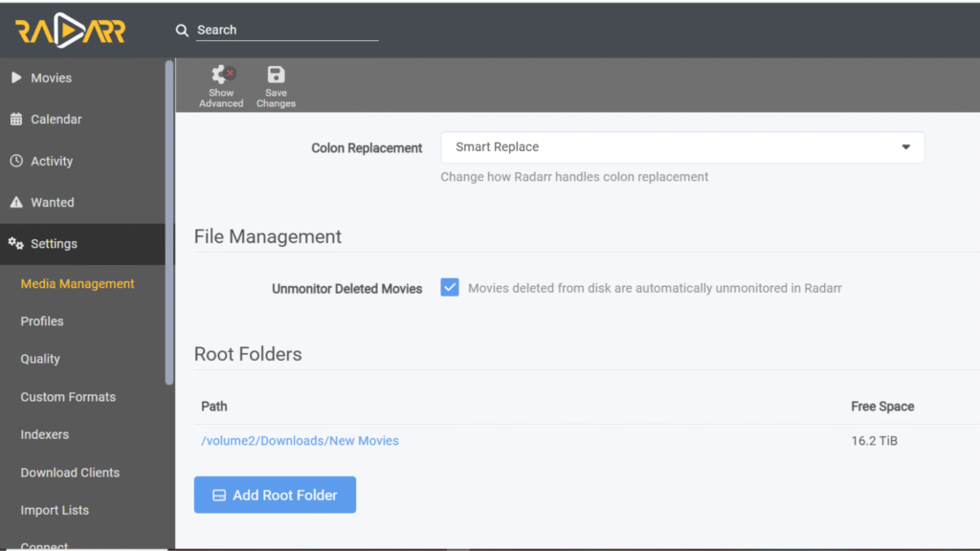Uncheck the Unmonitor Deleted Movies checkbox
Image resolution: width=980 pixels, height=551 pixels.
450,288
